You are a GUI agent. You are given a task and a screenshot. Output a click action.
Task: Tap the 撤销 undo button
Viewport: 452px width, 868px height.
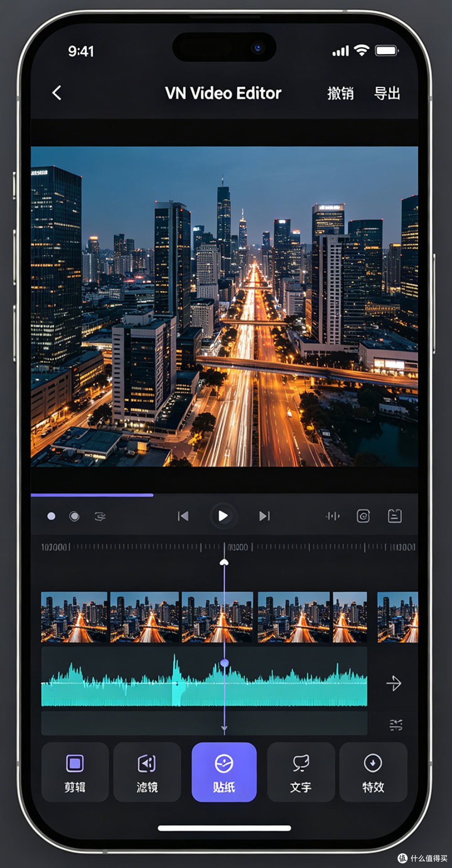coord(340,93)
